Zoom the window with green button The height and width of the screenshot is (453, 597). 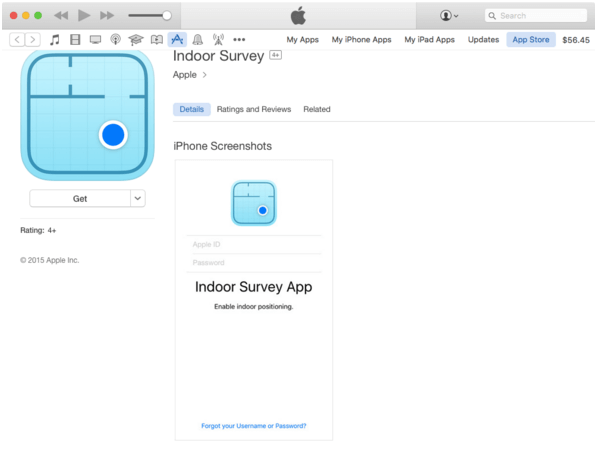[38, 16]
